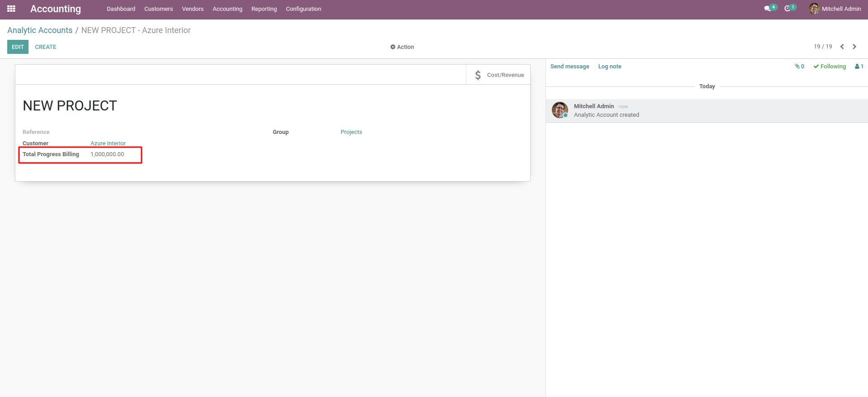Image resolution: width=868 pixels, height=397 pixels.
Task: Open the Action dropdown
Action: (x=402, y=47)
